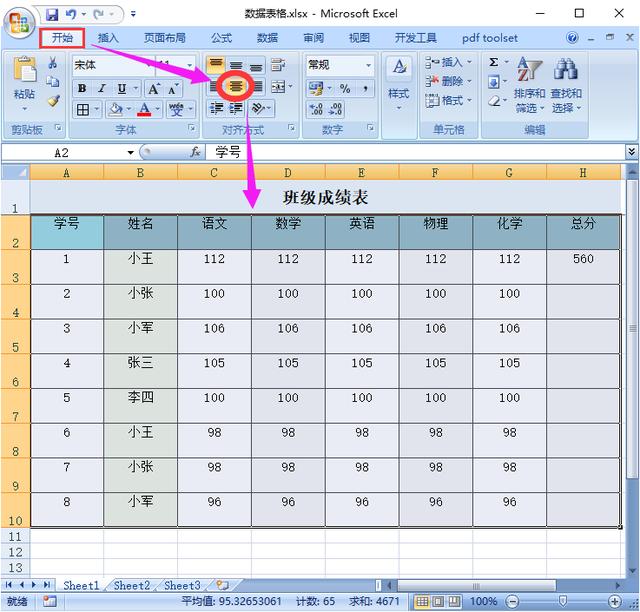Cut selection with the scissors icon
The height and width of the screenshot is (612, 640).
pyautogui.click(x=53, y=62)
